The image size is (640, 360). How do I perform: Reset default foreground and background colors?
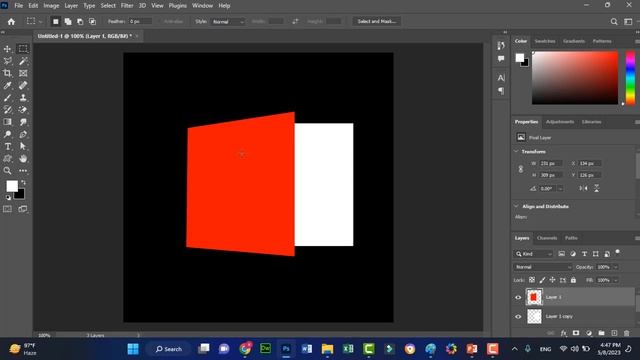[x=8, y=198]
